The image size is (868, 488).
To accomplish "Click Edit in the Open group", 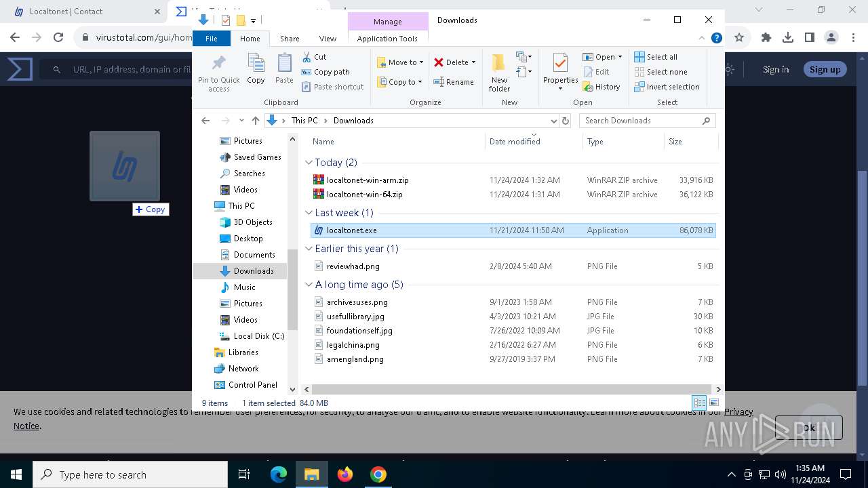I will tap(595, 72).
